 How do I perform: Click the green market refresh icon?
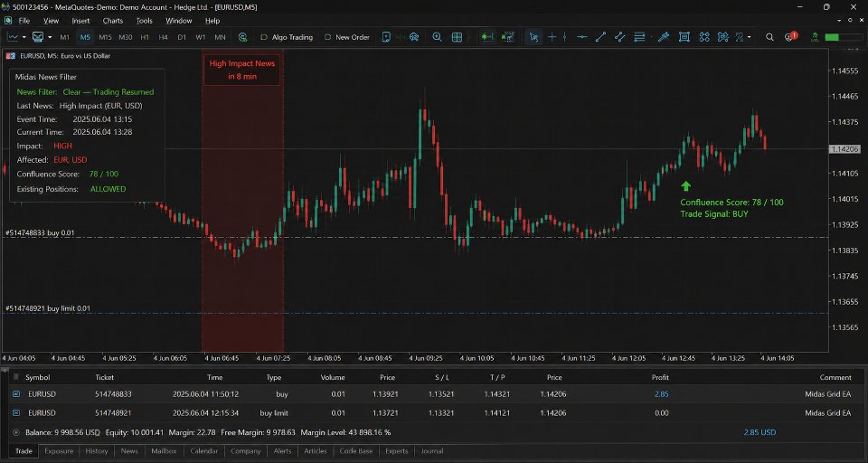242,37
